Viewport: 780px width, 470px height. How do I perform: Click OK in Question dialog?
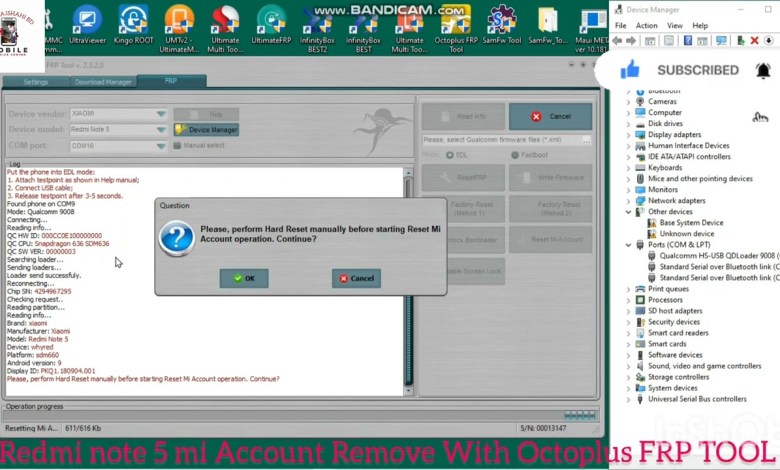[244, 279]
